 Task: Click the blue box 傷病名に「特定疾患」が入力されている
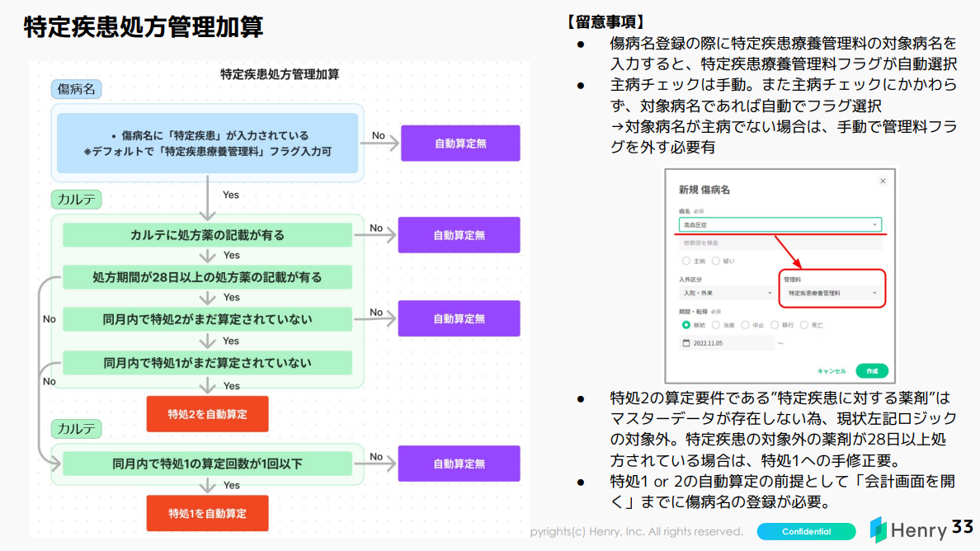pos(208,143)
